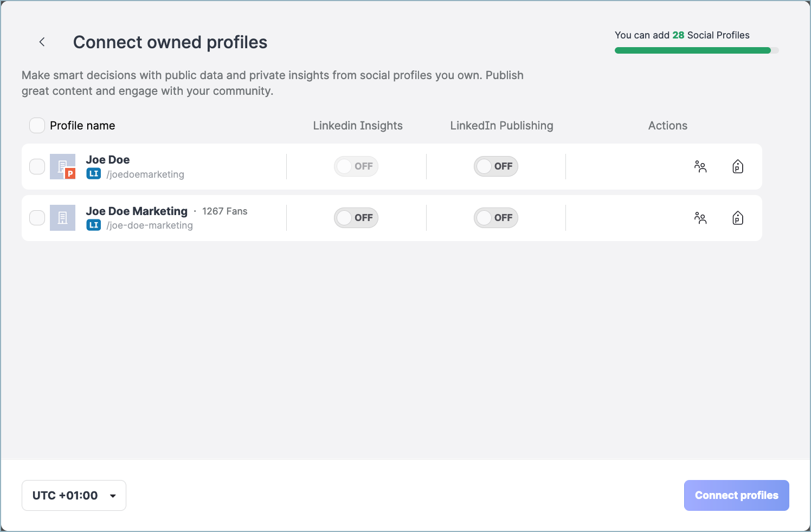
Task: Click Joe Doe Marketing's building avatar
Action: (62, 218)
